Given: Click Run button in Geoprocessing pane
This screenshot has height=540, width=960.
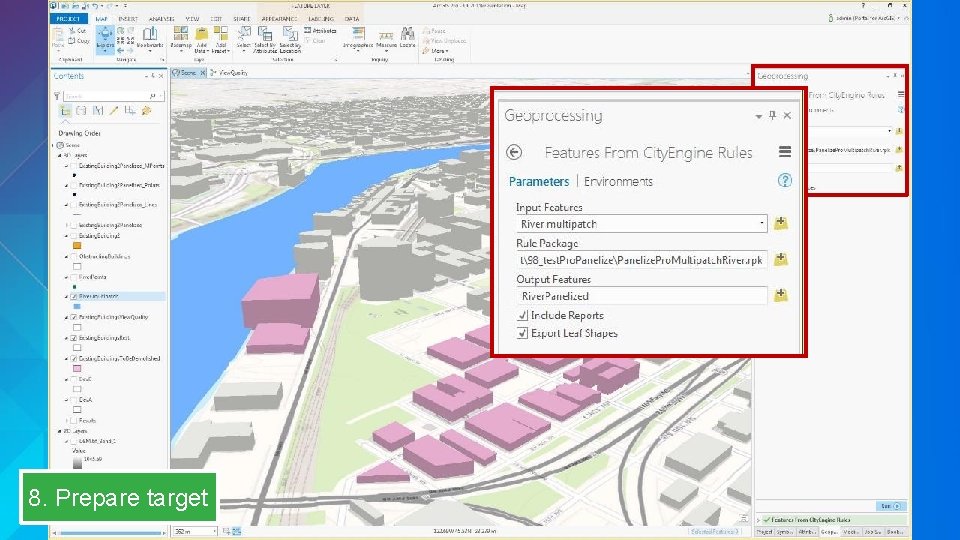Looking at the screenshot, I should point(890,506).
